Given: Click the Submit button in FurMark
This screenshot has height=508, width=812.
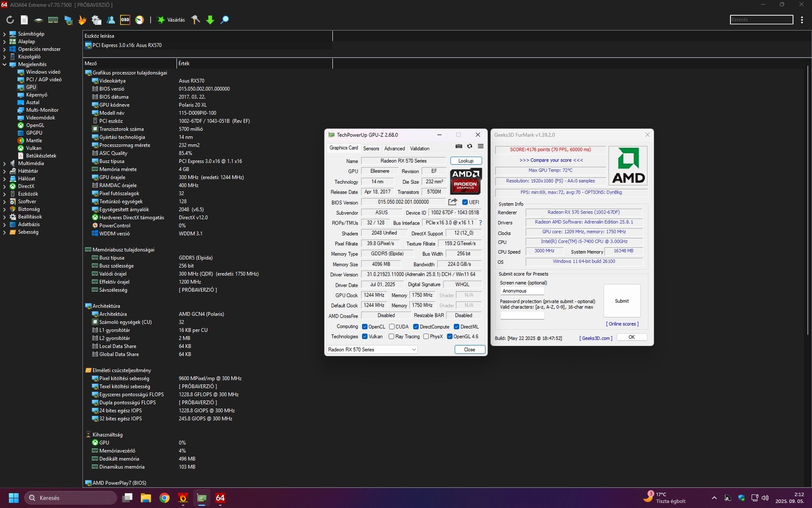Looking at the screenshot, I should coord(621,301).
